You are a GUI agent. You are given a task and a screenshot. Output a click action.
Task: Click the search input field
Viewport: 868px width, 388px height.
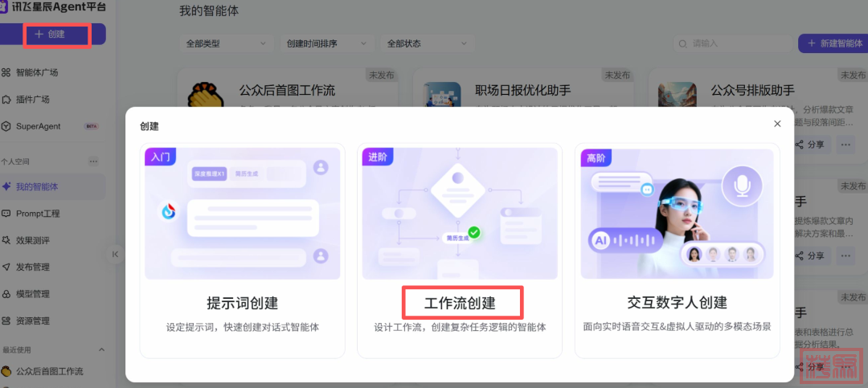[x=731, y=43]
